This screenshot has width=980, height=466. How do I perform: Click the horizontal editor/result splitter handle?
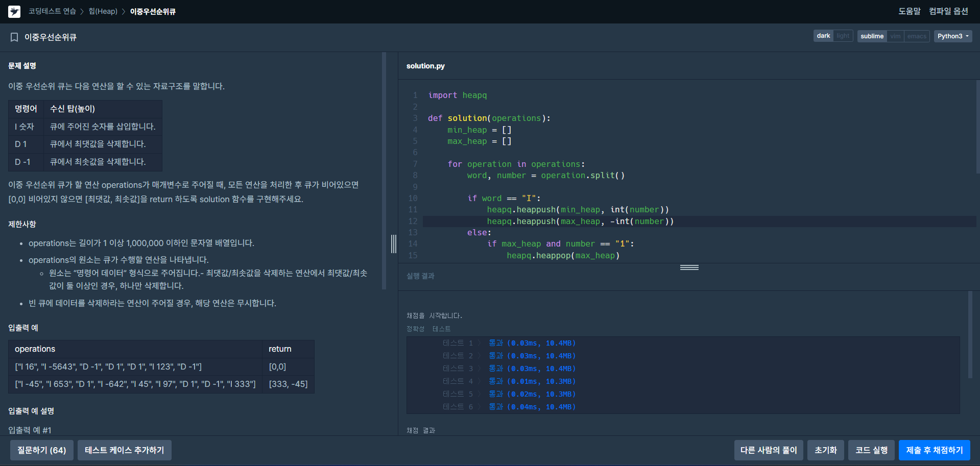click(x=689, y=267)
